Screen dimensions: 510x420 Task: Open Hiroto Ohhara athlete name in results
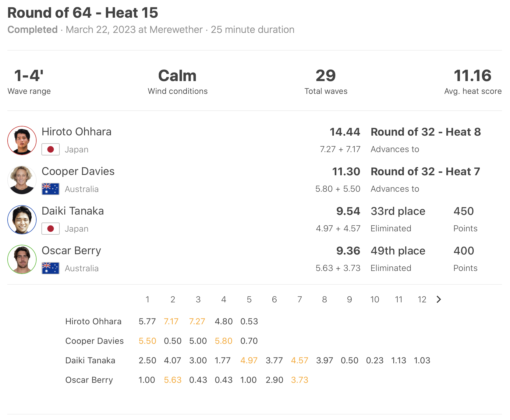pos(76,132)
